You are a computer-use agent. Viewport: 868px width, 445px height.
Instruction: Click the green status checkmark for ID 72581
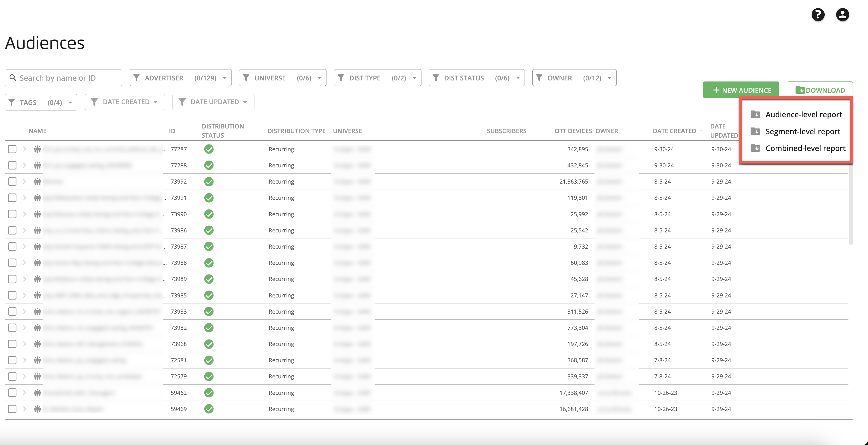[209, 360]
